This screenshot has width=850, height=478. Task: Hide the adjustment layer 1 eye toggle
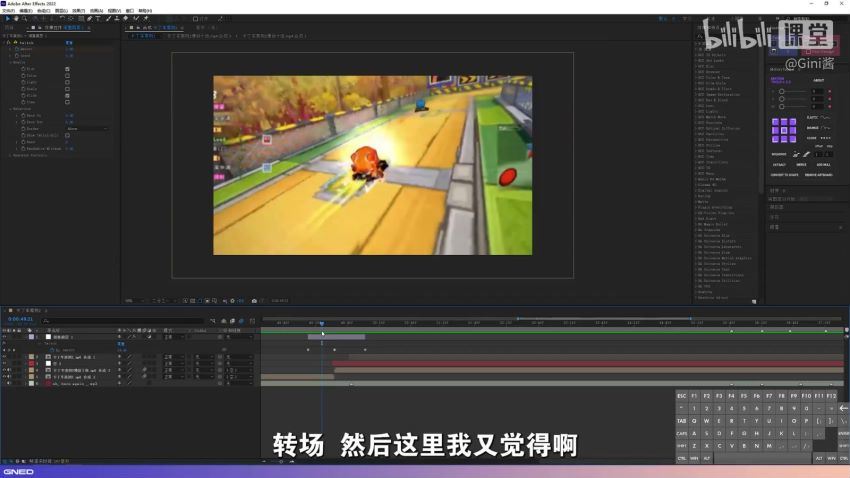(4, 337)
